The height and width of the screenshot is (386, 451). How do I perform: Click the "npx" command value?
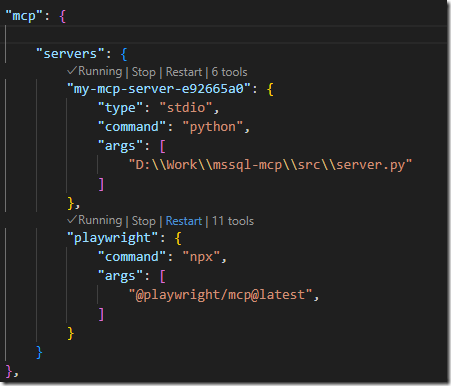201,257
